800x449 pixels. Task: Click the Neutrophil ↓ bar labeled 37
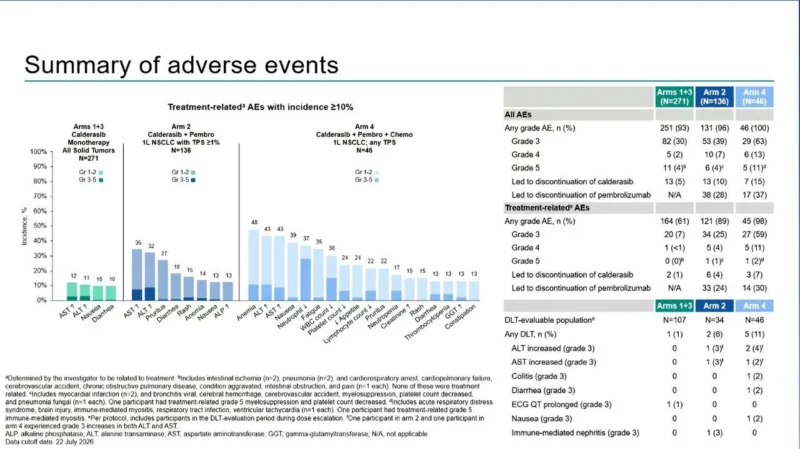306,273
